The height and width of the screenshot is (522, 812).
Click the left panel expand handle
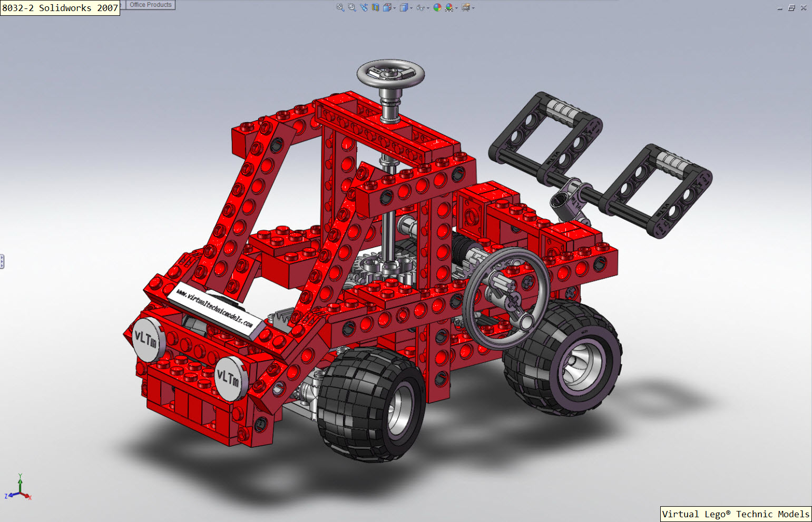(x=2, y=262)
